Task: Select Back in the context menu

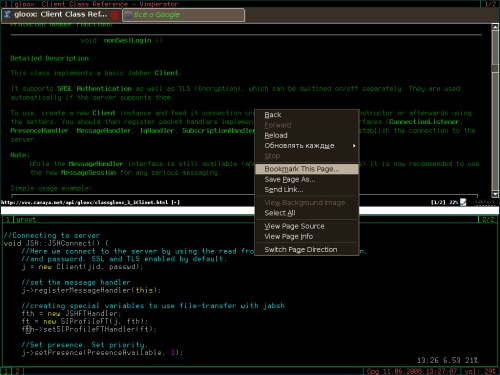Action: click(x=307, y=115)
